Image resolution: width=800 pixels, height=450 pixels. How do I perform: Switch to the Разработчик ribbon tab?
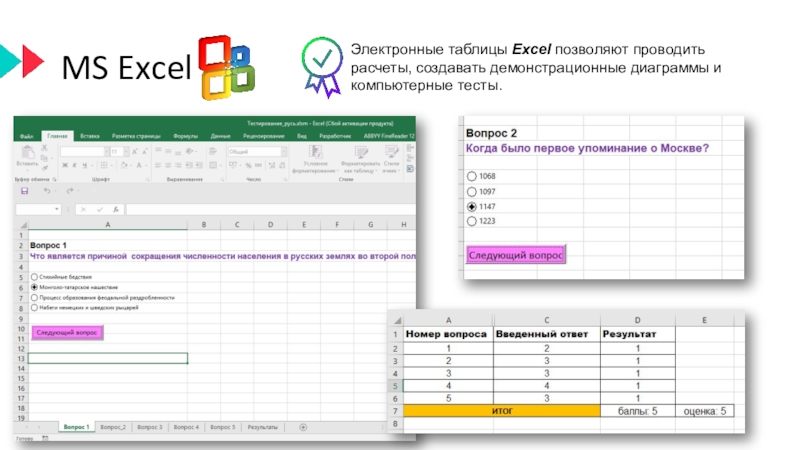pyautogui.click(x=335, y=136)
